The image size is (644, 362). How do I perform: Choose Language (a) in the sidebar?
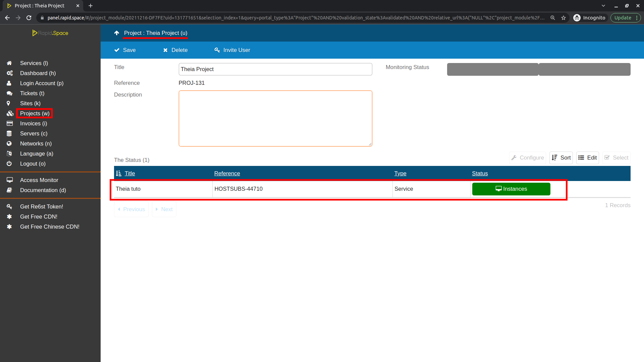tap(37, 154)
